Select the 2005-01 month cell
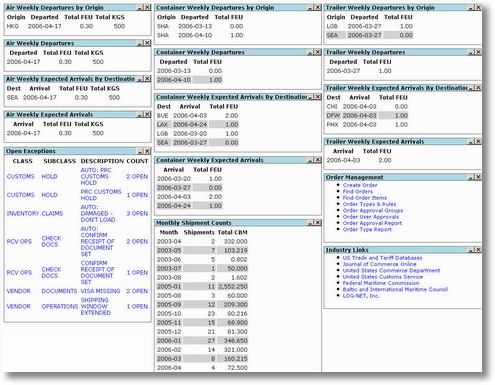Viewport: 495px width, 385px height. (x=169, y=286)
